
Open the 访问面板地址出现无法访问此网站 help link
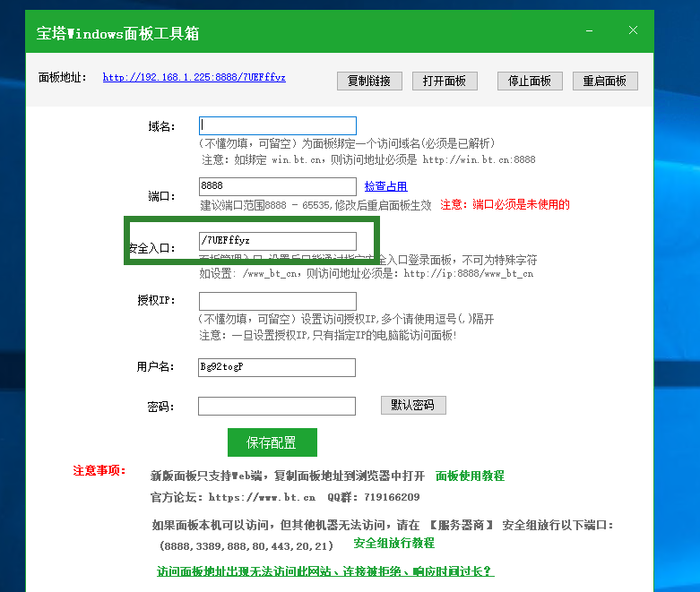tap(325, 571)
